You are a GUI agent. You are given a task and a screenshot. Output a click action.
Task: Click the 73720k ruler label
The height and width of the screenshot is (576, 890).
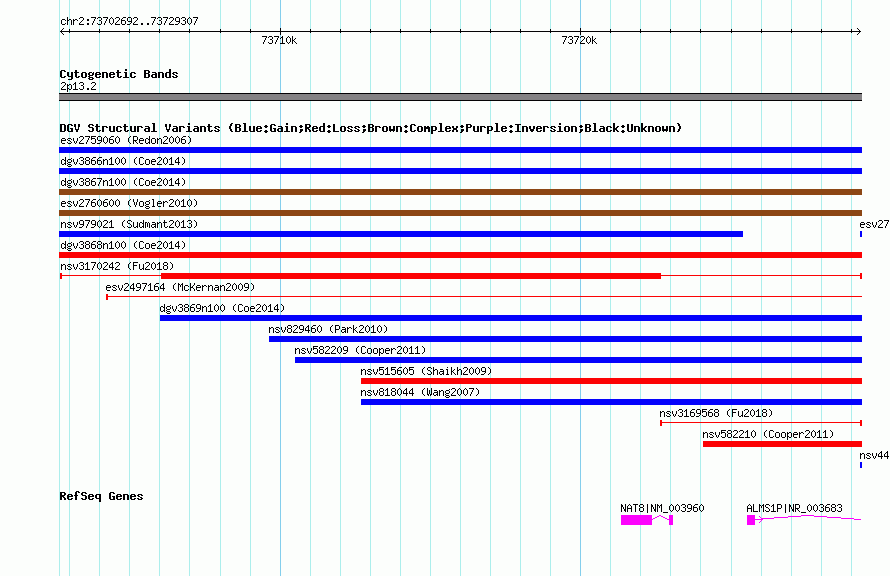(579, 40)
